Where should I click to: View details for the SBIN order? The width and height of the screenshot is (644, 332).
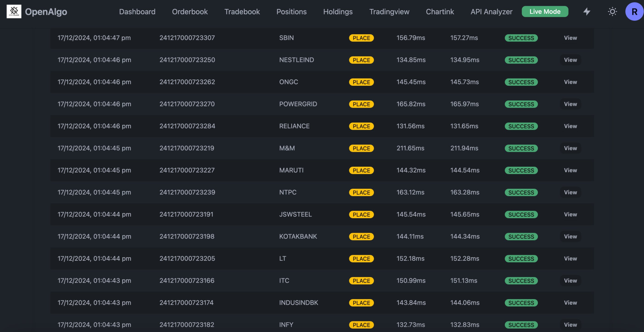(x=570, y=38)
